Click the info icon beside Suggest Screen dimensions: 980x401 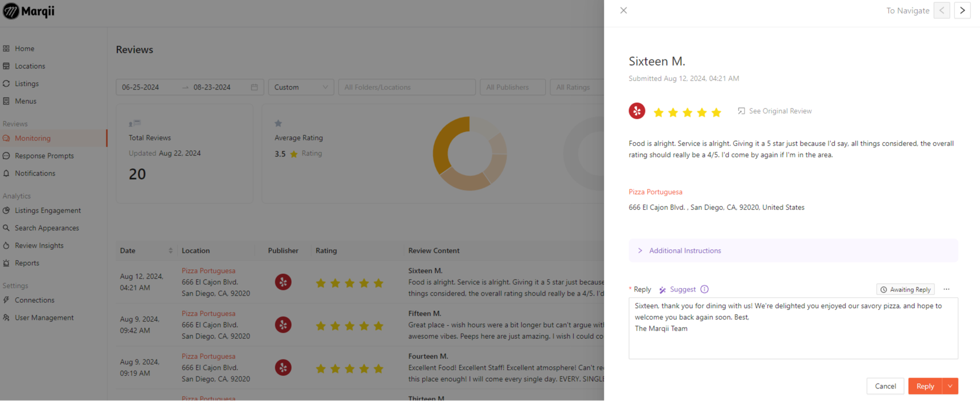coord(704,289)
